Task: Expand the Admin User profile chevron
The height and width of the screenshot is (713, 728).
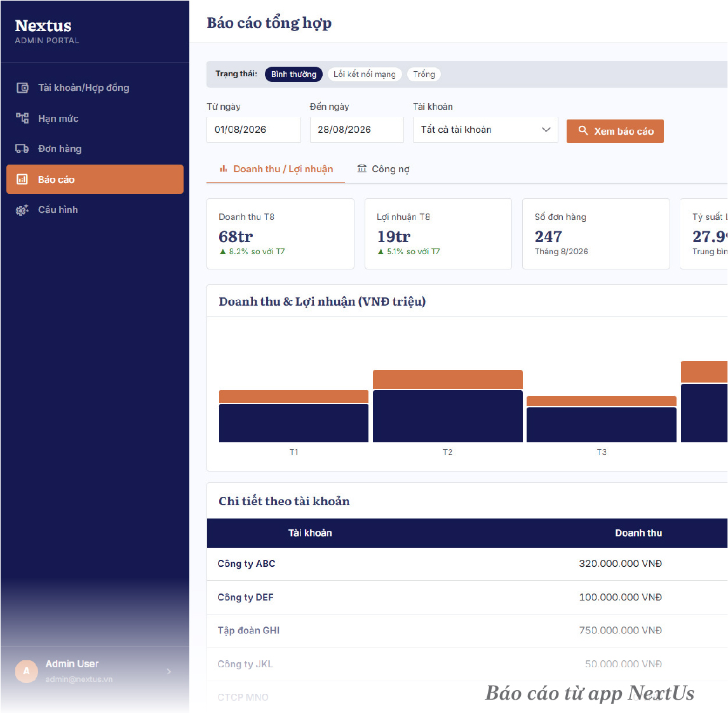Action: pyautogui.click(x=169, y=671)
